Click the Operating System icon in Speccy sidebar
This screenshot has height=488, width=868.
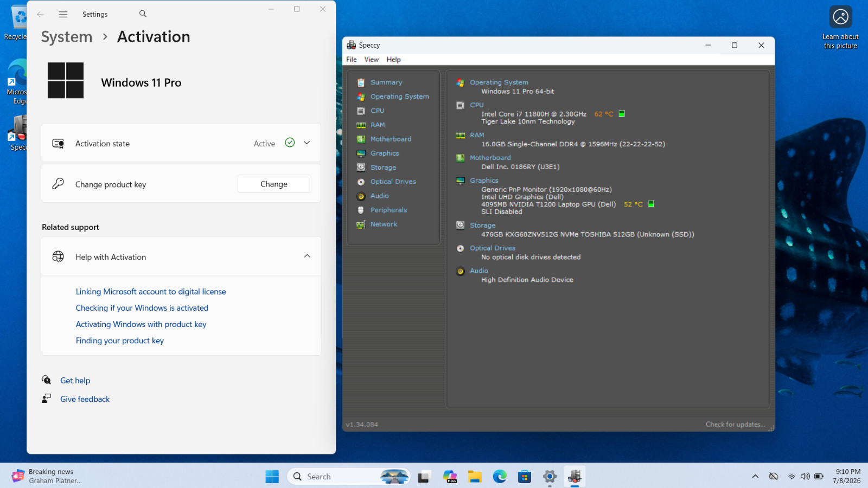(x=361, y=97)
